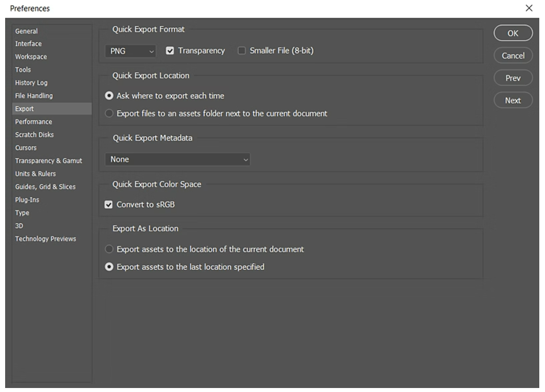Uncheck the Transparency checkbox
Screen dimensions: 545x392
click(x=169, y=51)
